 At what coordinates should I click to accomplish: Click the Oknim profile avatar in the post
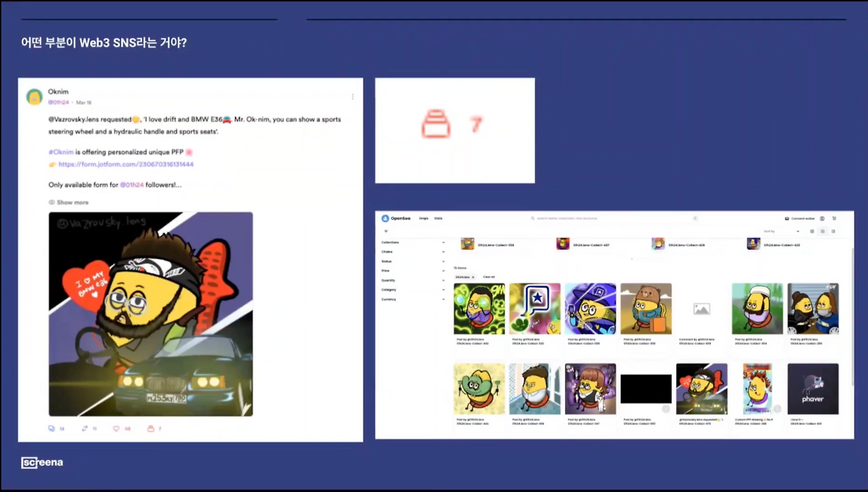point(35,97)
